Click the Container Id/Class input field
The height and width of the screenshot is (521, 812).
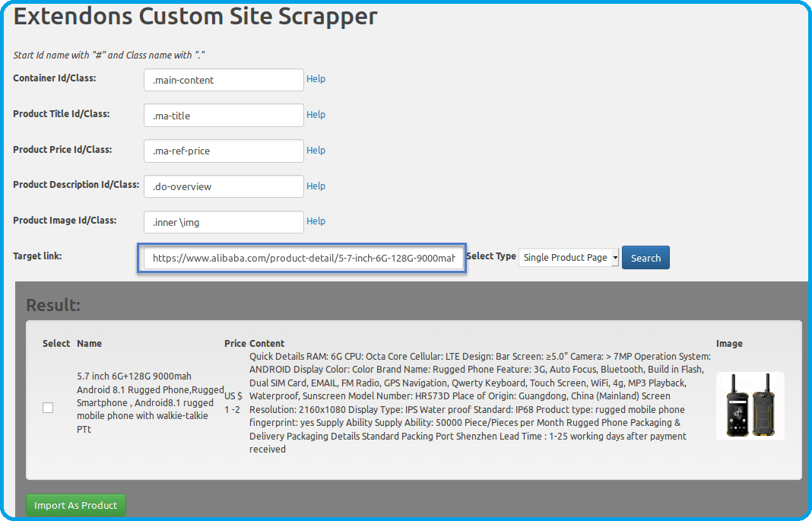tap(224, 80)
